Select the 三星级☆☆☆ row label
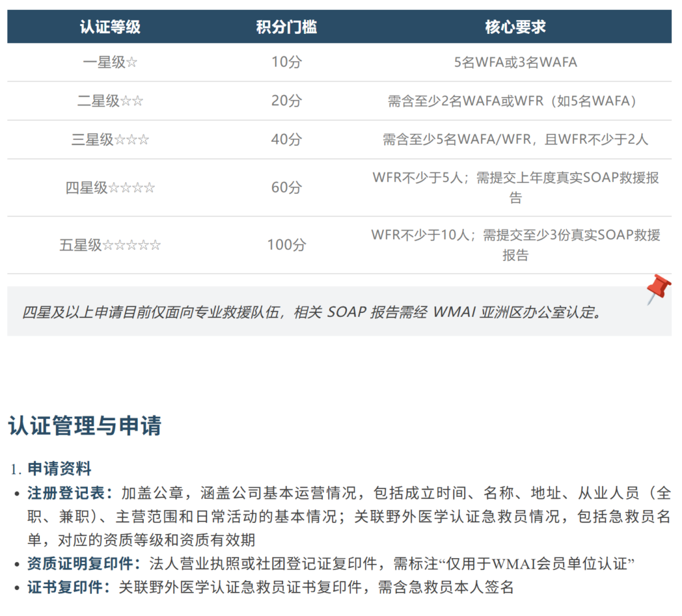 coord(110,140)
